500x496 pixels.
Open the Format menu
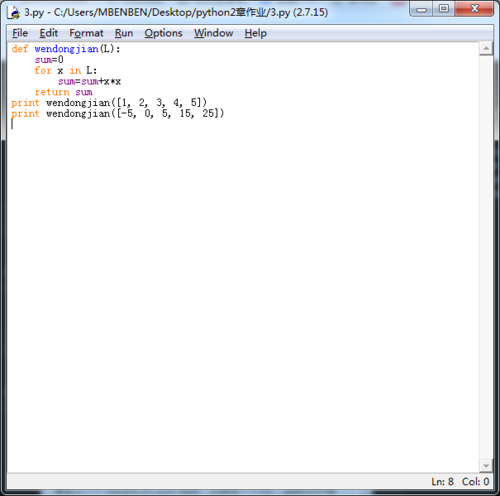pyautogui.click(x=86, y=33)
